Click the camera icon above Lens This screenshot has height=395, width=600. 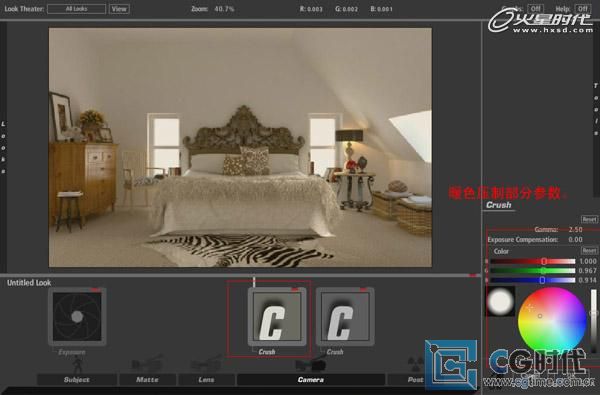tap(206, 364)
